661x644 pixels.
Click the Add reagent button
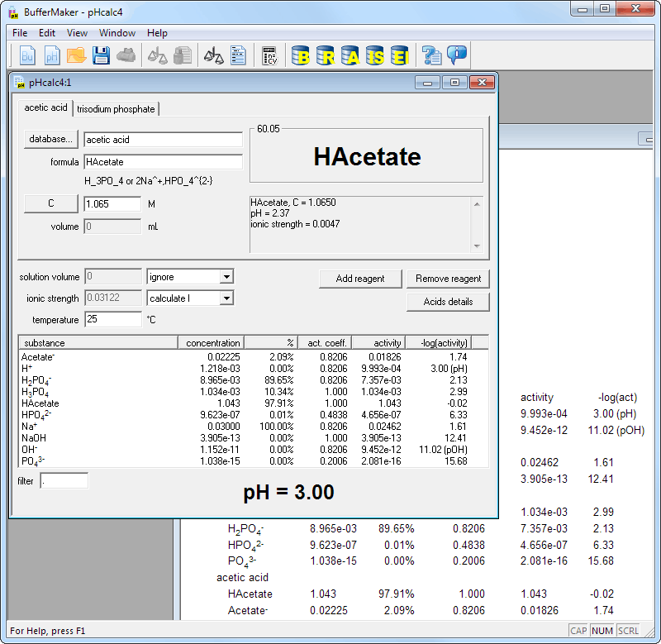click(x=360, y=279)
